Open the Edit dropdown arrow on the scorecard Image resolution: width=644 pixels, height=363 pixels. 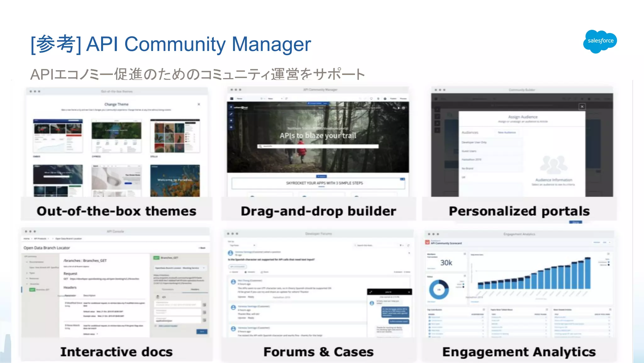click(610, 242)
